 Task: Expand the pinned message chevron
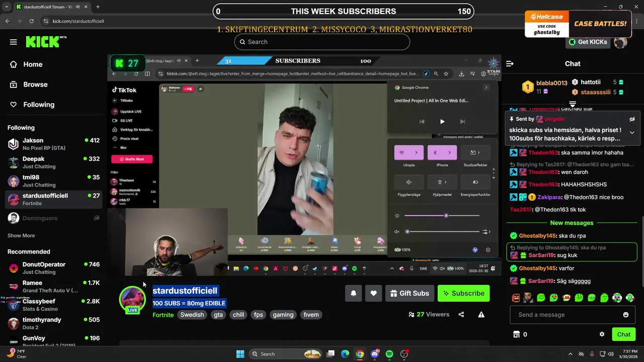[632, 133]
